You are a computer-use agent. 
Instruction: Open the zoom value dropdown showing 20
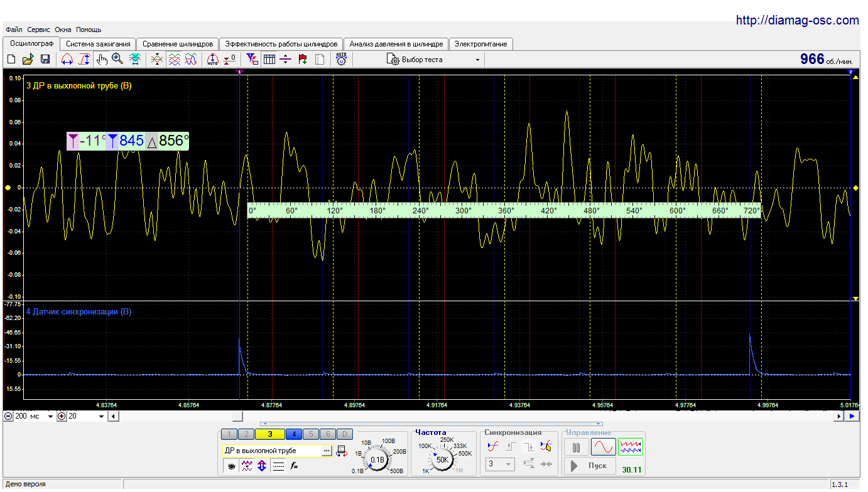coord(87,416)
